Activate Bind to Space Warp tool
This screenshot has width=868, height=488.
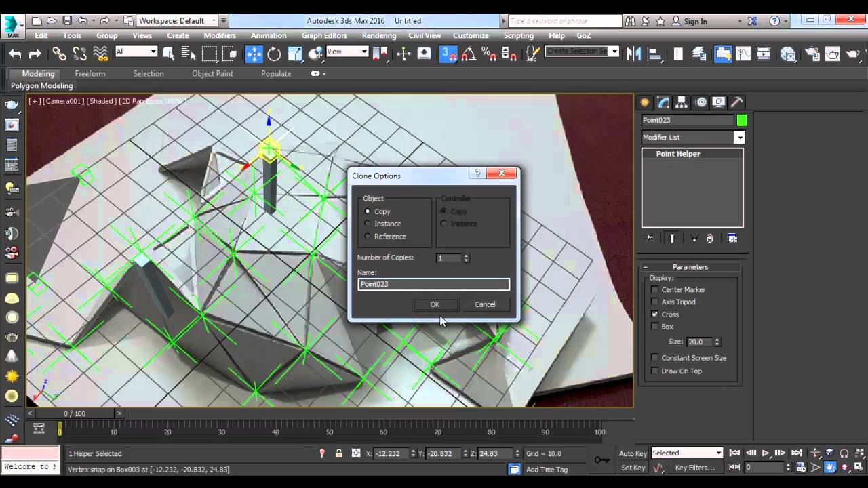point(100,54)
